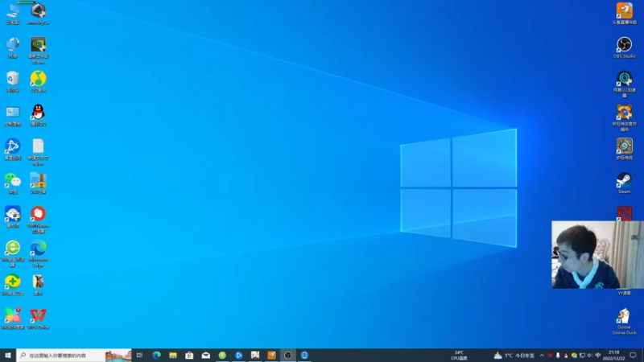The width and height of the screenshot is (644, 362).
Task: Open the NetEase UU accelerator shortcut
Action: [x=625, y=84]
